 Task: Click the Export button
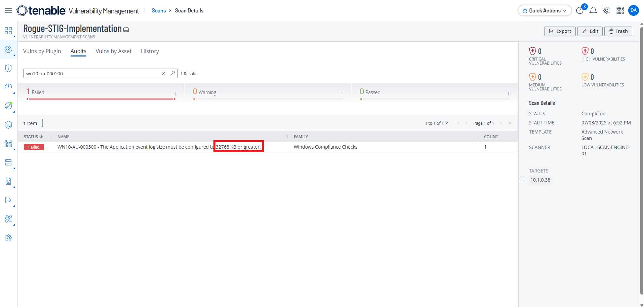point(560,31)
